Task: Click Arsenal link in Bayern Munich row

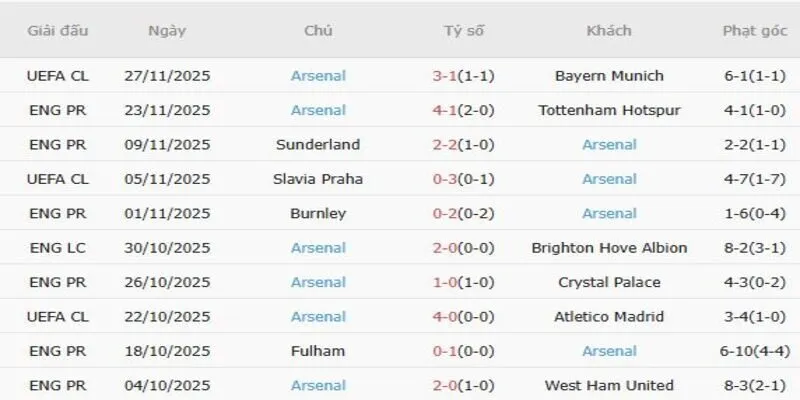Action: 318,75
